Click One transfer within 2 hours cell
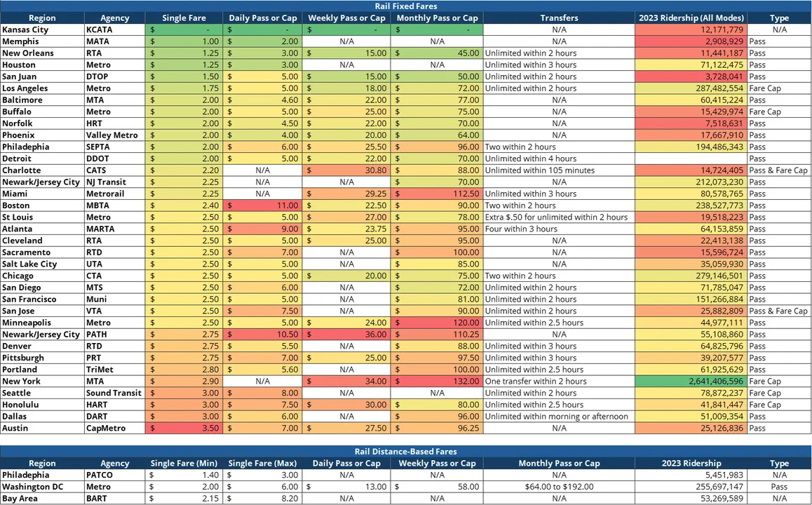Image resolution: width=812 pixels, height=505 pixels. coord(559,382)
